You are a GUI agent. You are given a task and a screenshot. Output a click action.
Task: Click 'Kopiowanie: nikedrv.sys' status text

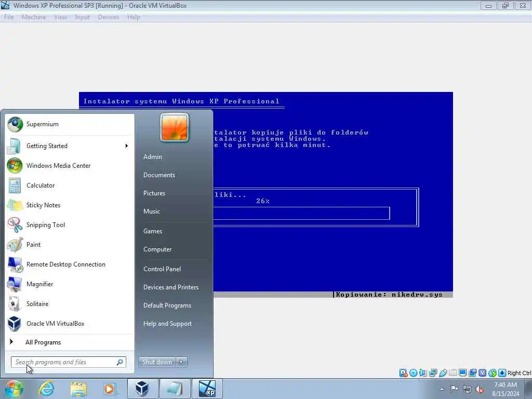[x=389, y=295]
